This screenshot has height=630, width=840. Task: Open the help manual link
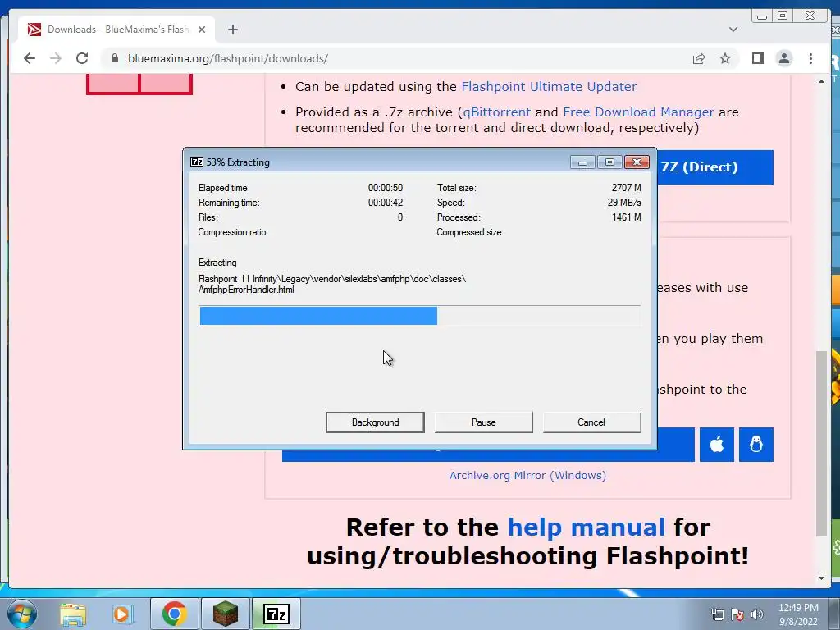tap(586, 527)
